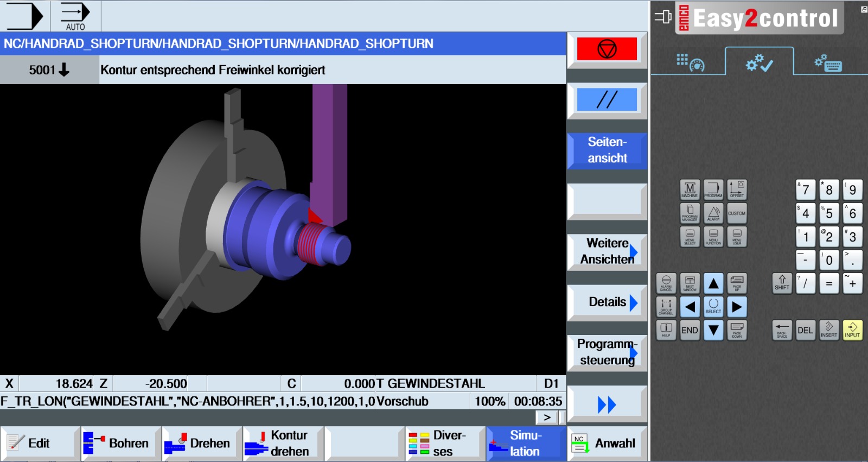
Task: Expand the Weitere Ansichten submenu
Action: pos(607,251)
